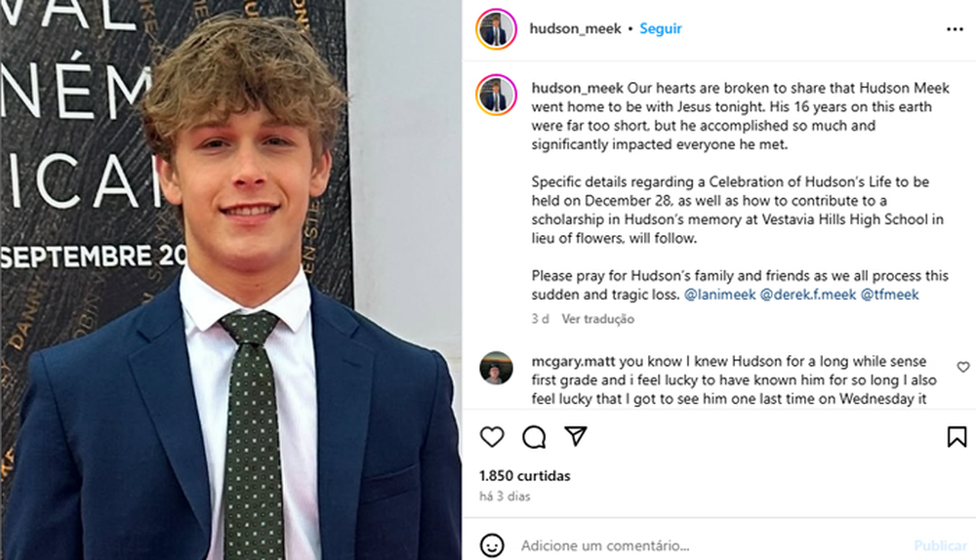Click the header profile avatar
The height and width of the screenshot is (560, 976).
coord(496,29)
